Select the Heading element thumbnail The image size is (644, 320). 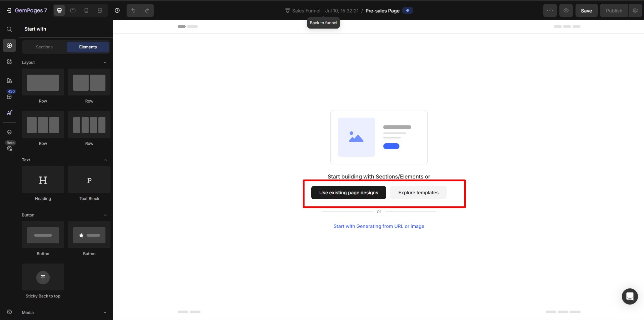[43, 180]
